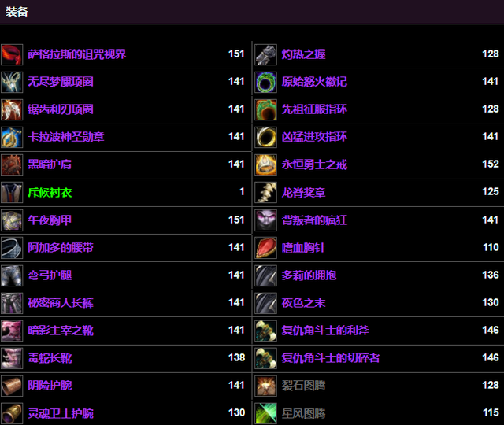Viewport: 504px width, 425px height.
Task: Click item level 1 beside 斥候衬衣
Action: 242,192
